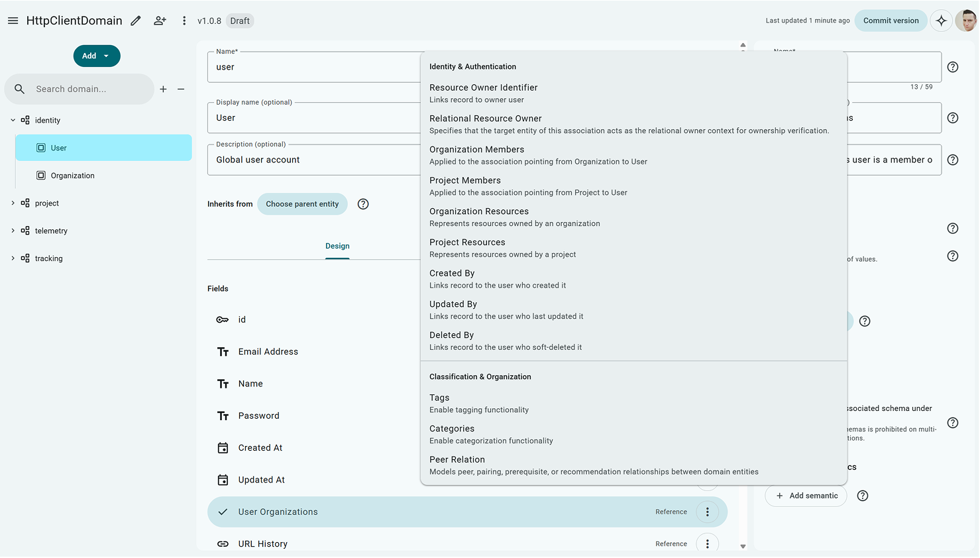The width and height of the screenshot is (980, 558).
Task: Click Commit version button
Action: [x=891, y=21]
